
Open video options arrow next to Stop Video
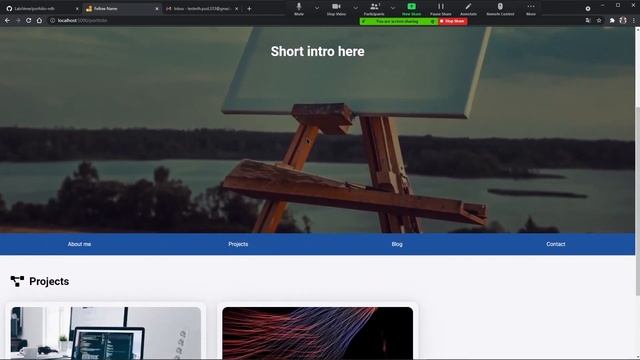[355, 8]
